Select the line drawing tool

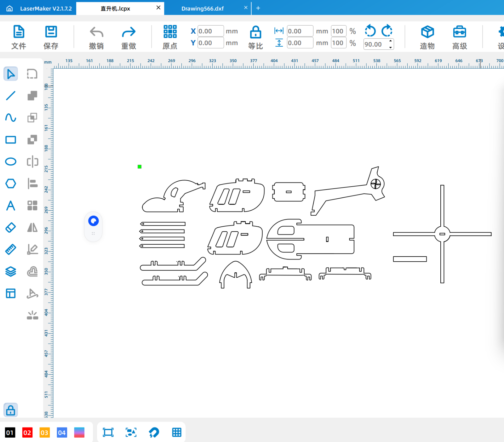[x=11, y=96]
